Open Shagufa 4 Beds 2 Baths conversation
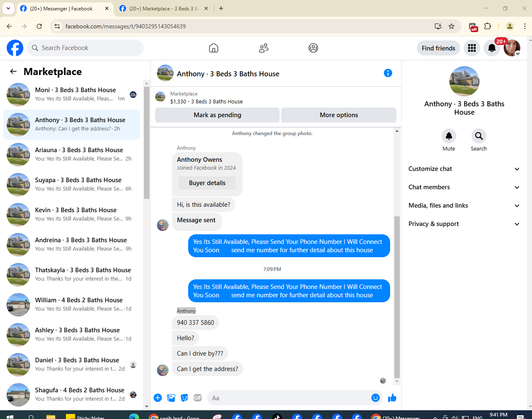Viewport: 532px width, 419px height. pyautogui.click(x=72, y=395)
